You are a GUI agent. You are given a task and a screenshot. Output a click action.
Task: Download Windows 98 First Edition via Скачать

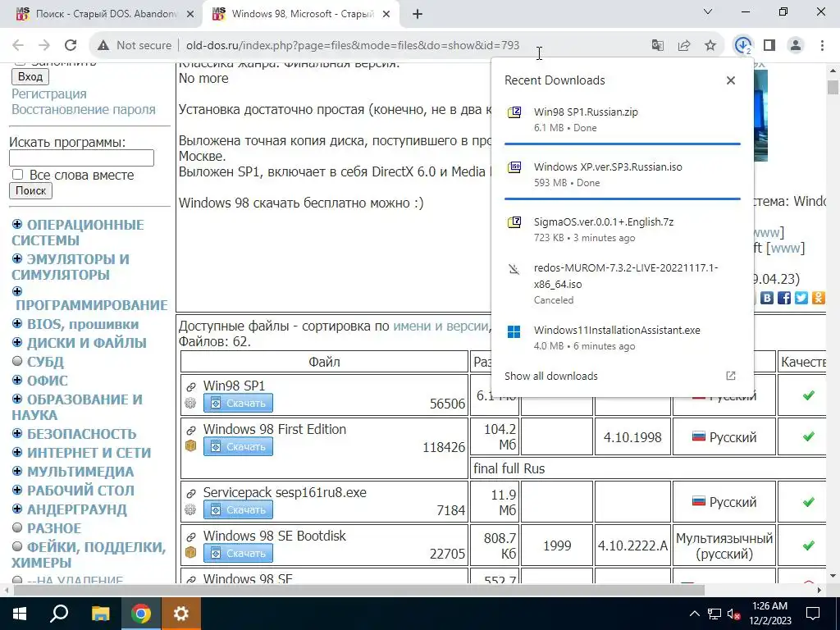238,446
